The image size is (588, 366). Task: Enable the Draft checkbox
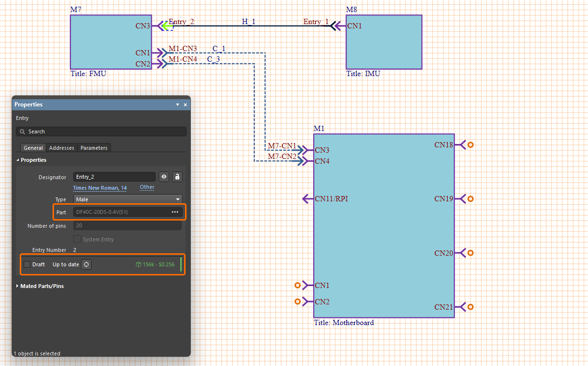pyautogui.click(x=27, y=264)
